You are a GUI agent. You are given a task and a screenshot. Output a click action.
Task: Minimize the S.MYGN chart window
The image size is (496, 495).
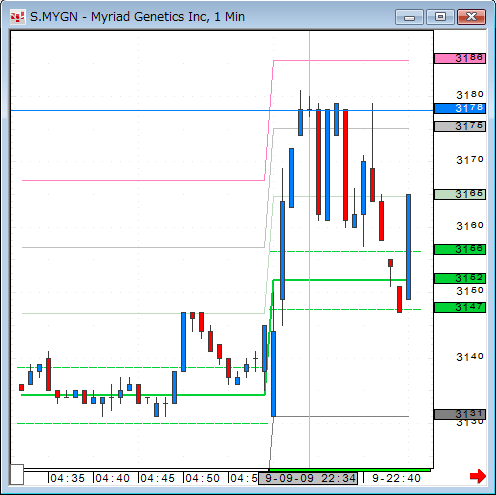(409, 17)
